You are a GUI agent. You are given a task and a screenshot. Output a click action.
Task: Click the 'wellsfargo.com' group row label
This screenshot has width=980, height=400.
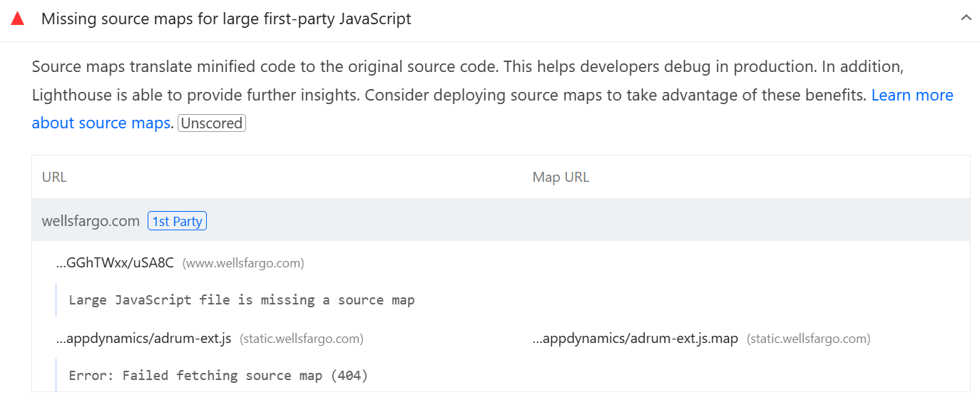(x=91, y=221)
